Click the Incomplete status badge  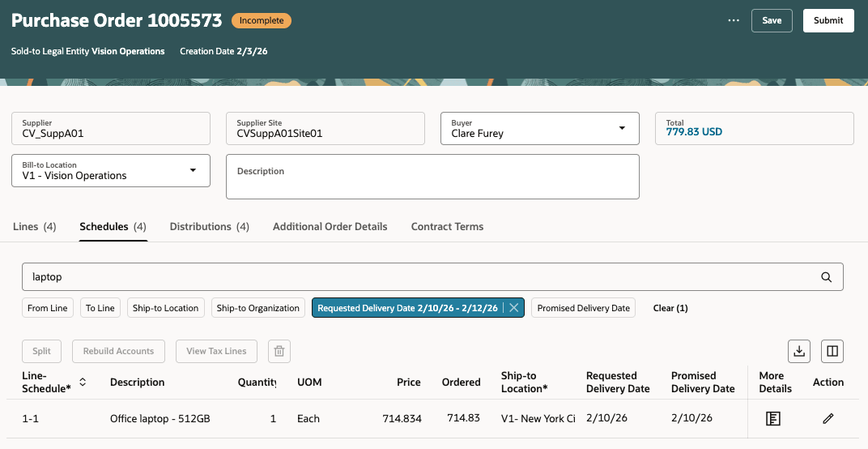[262, 20]
